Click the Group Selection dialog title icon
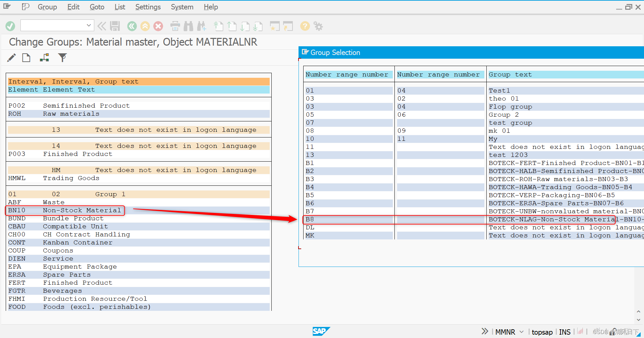The width and height of the screenshot is (644, 338). [x=305, y=52]
